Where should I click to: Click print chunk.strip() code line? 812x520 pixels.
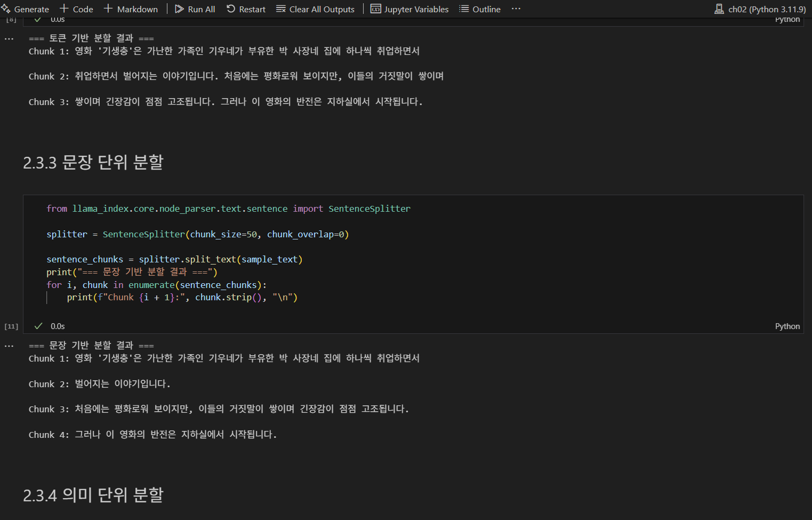point(182,297)
